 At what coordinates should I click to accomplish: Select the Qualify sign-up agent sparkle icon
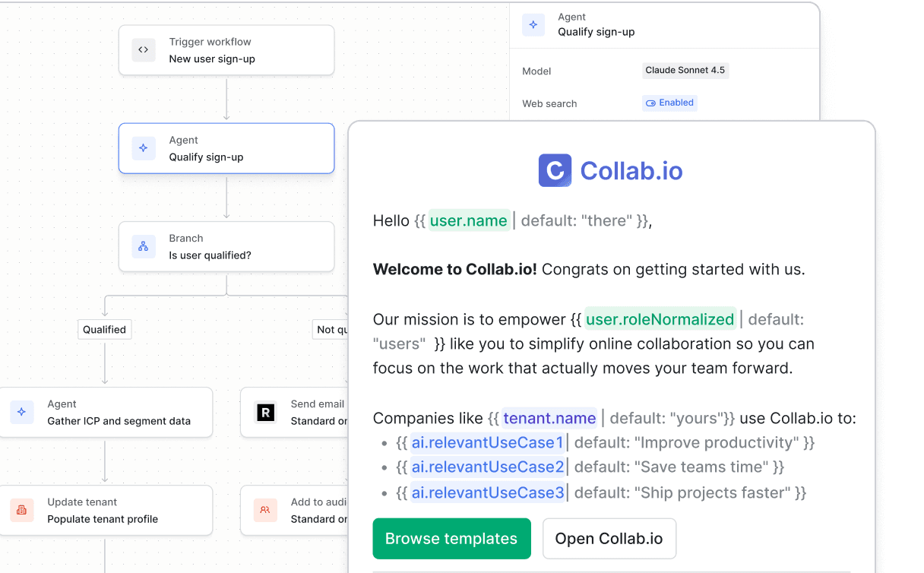(144, 148)
